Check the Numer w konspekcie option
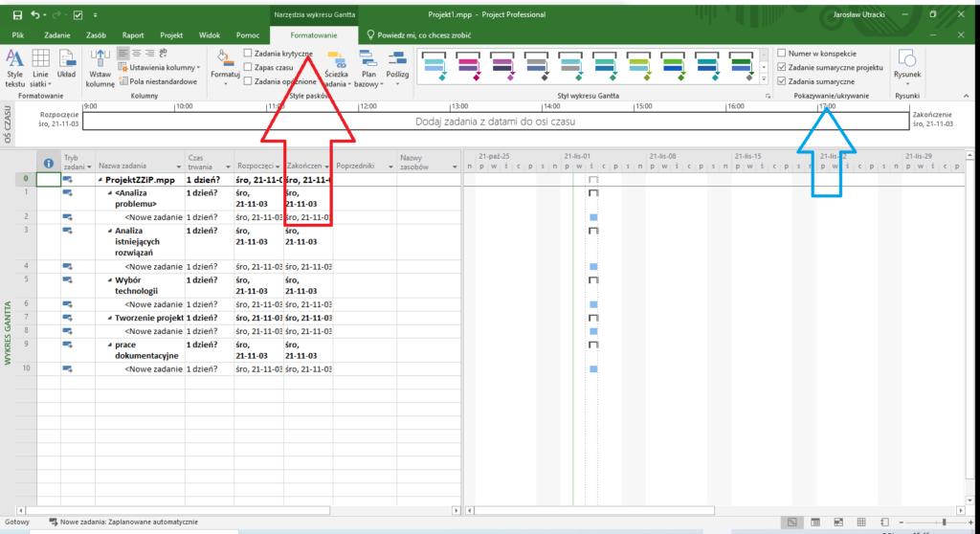980x534 pixels. (782, 54)
